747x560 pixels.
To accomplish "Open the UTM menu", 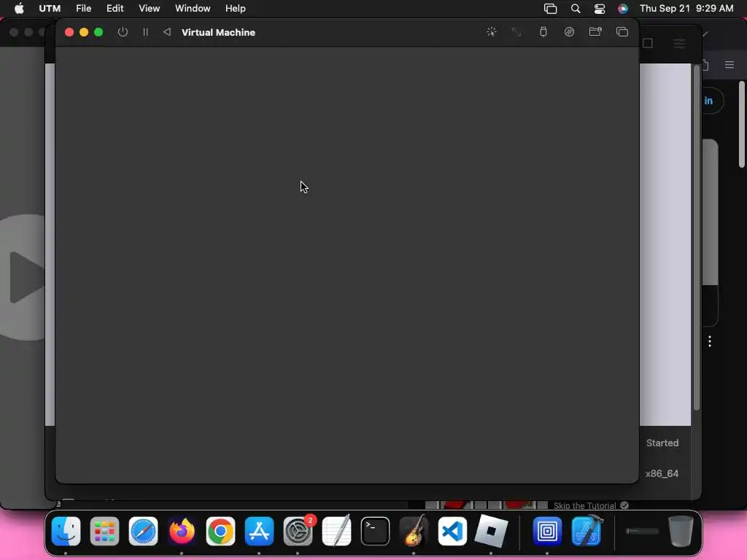I will (50, 9).
